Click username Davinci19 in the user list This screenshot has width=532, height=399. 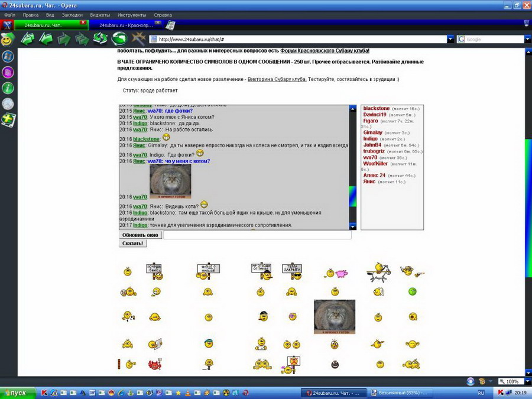375,114
